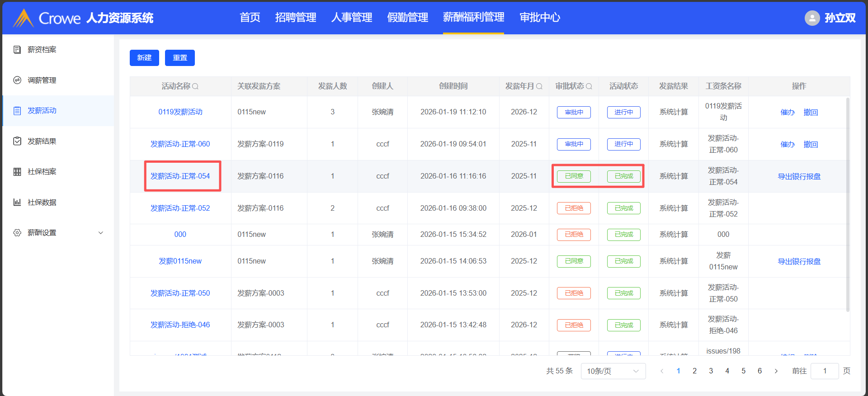
Task: Click the 调薪管理 sidebar icon
Action: (x=17, y=80)
